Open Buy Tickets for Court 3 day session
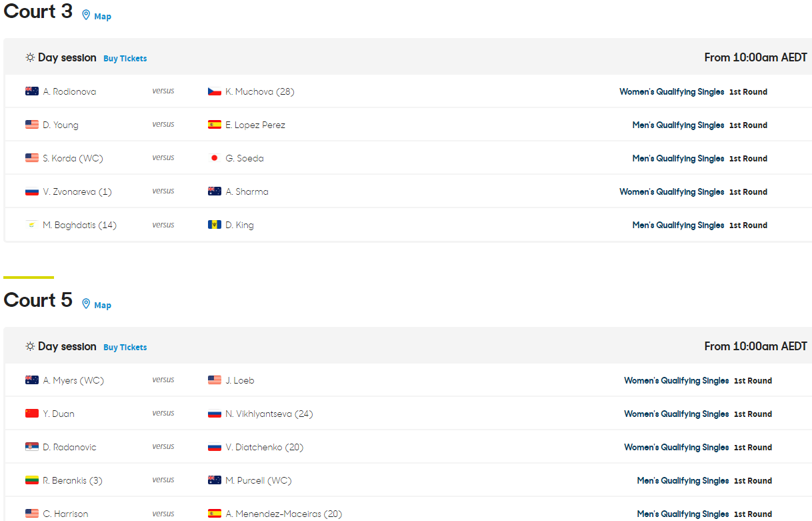Viewport: 812px width, 521px height. pos(125,59)
